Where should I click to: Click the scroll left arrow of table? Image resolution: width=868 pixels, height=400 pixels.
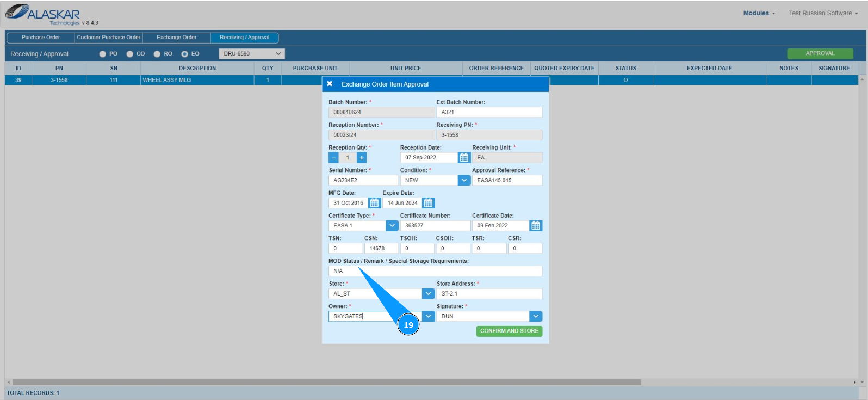(9, 383)
